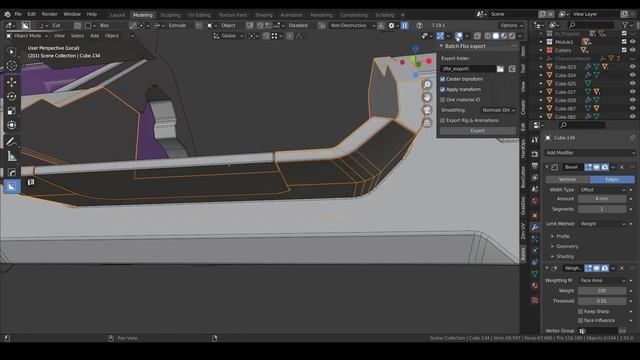
Task: Select Edges bevel affect button
Action: pyautogui.click(x=612, y=180)
